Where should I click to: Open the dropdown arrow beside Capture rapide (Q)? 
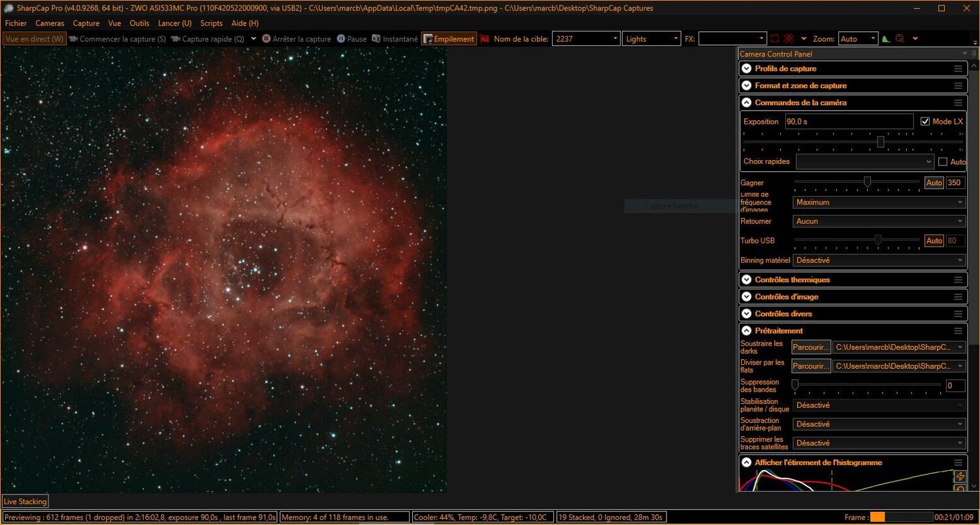(x=253, y=39)
